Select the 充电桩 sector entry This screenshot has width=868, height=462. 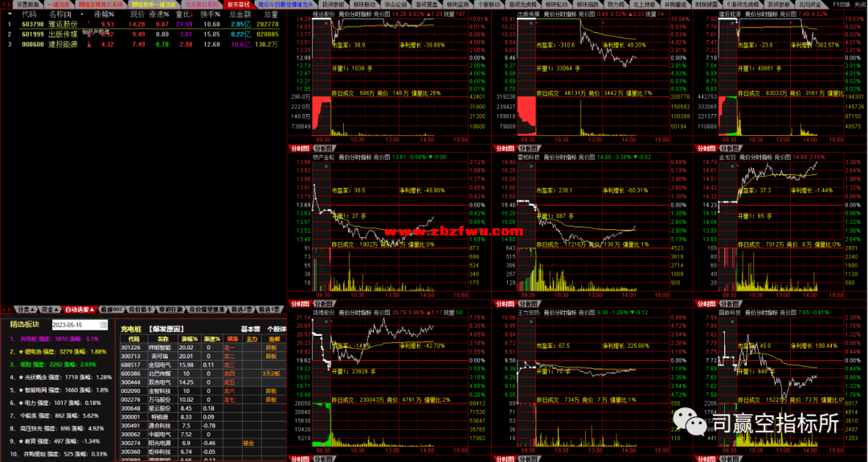click(x=55, y=338)
